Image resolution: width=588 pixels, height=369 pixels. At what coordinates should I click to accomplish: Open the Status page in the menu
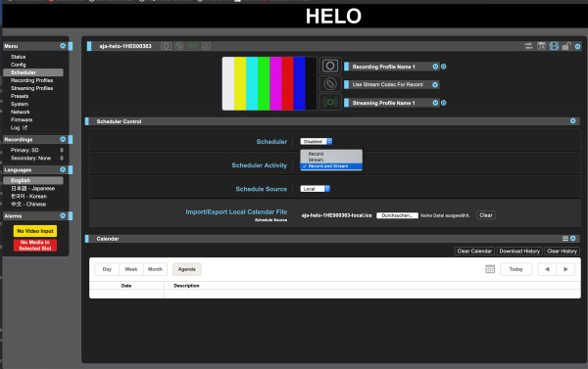click(18, 57)
